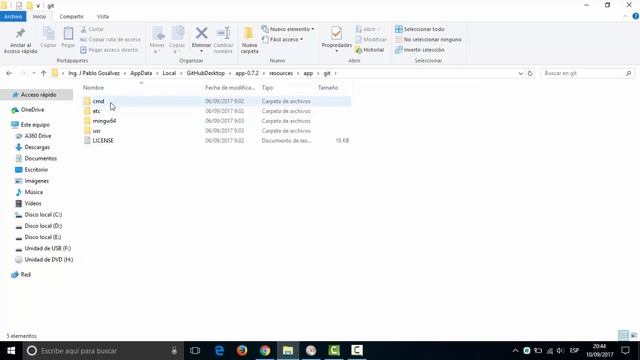Click resources in the address path

pos(281,73)
